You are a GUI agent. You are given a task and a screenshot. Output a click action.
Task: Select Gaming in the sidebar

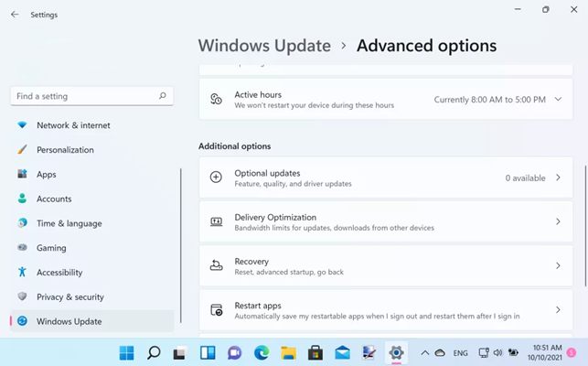[x=92, y=247]
